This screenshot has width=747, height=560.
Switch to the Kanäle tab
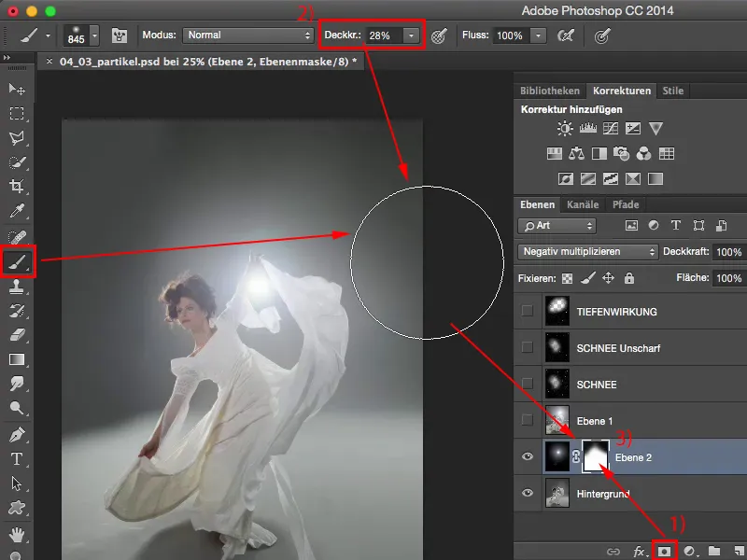[x=582, y=204]
